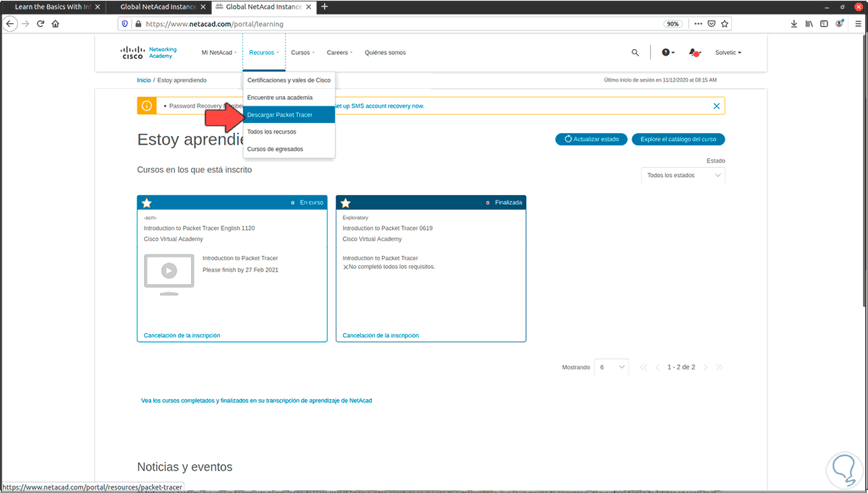Open Introduction to Packet Tracer 0619 course
868x493 pixels.
[x=387, y=228]
